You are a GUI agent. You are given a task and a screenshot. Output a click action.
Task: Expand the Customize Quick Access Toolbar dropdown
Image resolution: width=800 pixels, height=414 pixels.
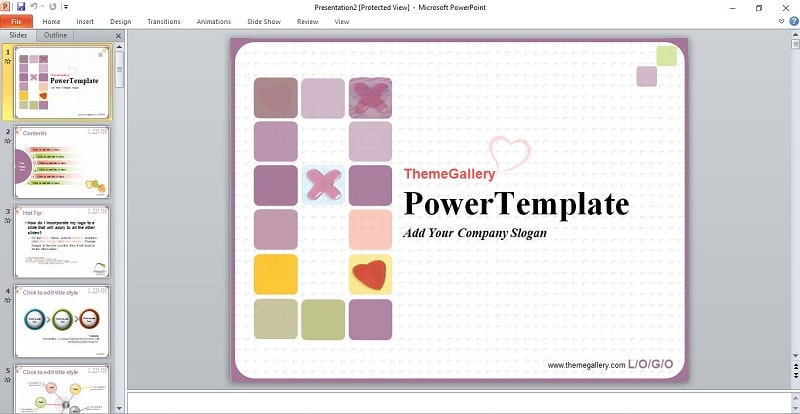coord(66,7)
